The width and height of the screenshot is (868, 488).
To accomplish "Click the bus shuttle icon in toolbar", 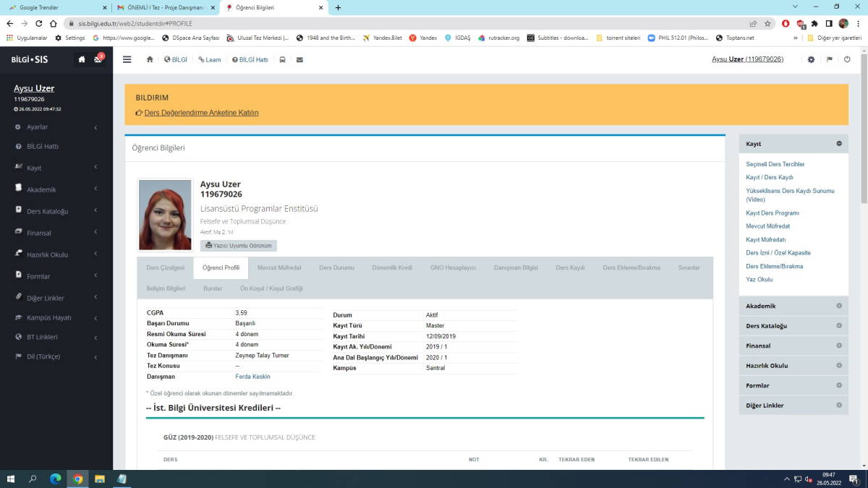I will 282,59.
